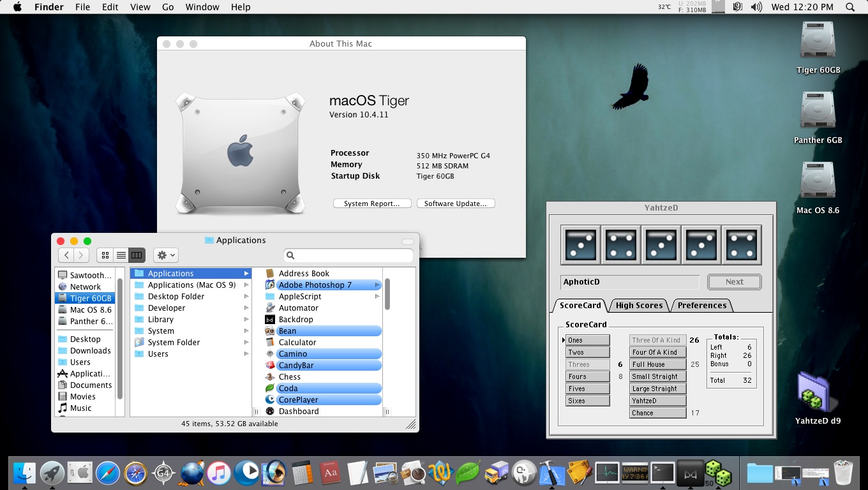Switch Finder to icon view

[105, 255]
